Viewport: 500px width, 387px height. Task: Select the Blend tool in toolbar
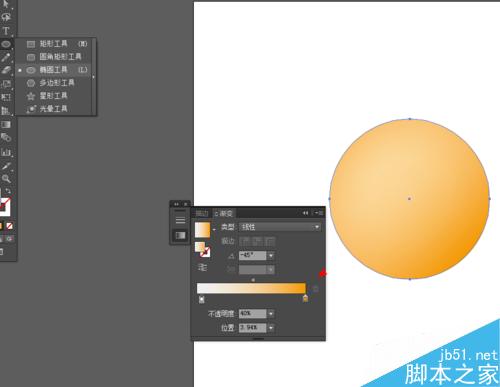(6, 137)
